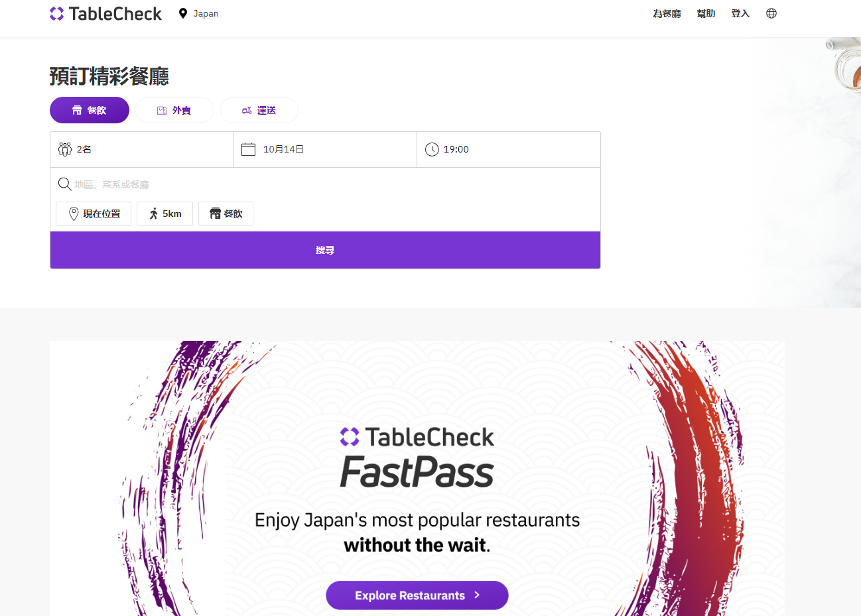Open the 10月14日 date picker

coord(325,149)
